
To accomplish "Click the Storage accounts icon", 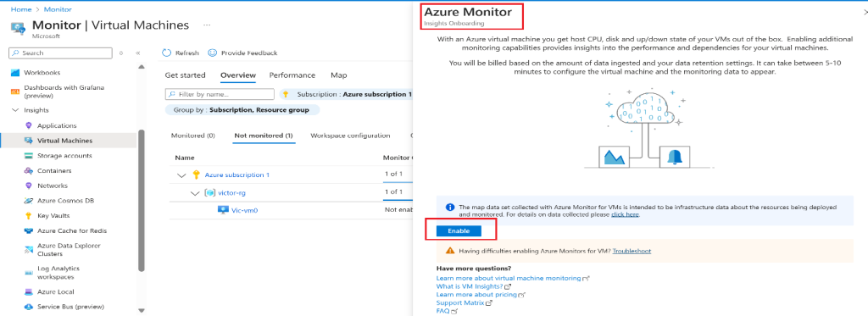I will click(x=29, y=156).
